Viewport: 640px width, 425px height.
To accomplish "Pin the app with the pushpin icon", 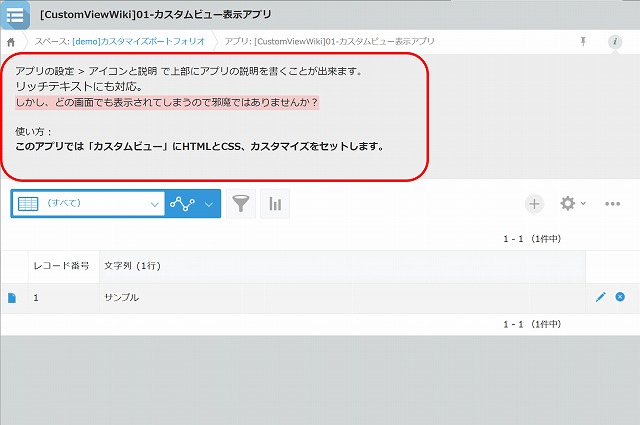I will pyautogui.click(x=583, y=41).
